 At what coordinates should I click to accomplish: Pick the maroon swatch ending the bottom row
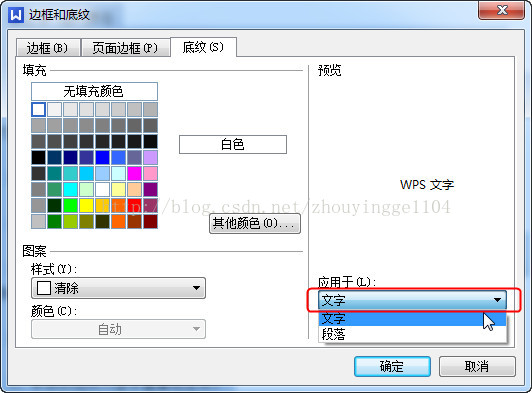click(150, 221)
